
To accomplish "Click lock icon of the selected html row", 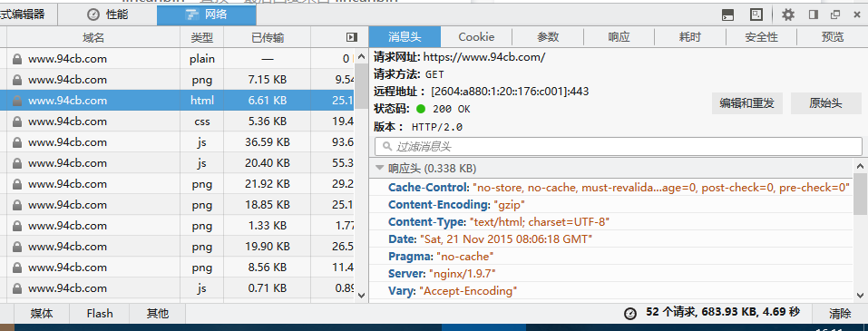I will pos(16,101).
